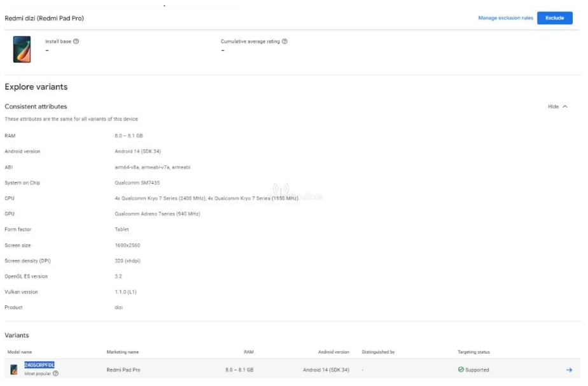Click arm64-v8a ABI value
The height and width of the screenshot is (386, 588).
(x=153, y=167)
